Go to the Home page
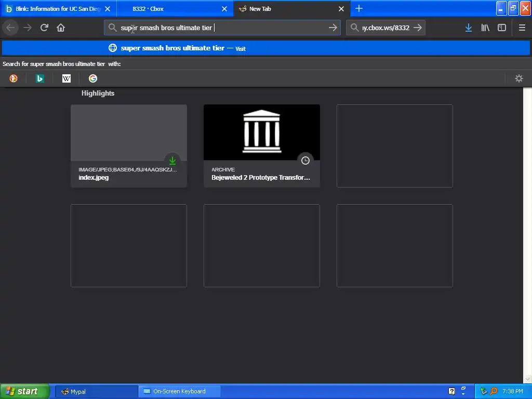The width and height of the screenshot is (532, 399). point(61,28)
